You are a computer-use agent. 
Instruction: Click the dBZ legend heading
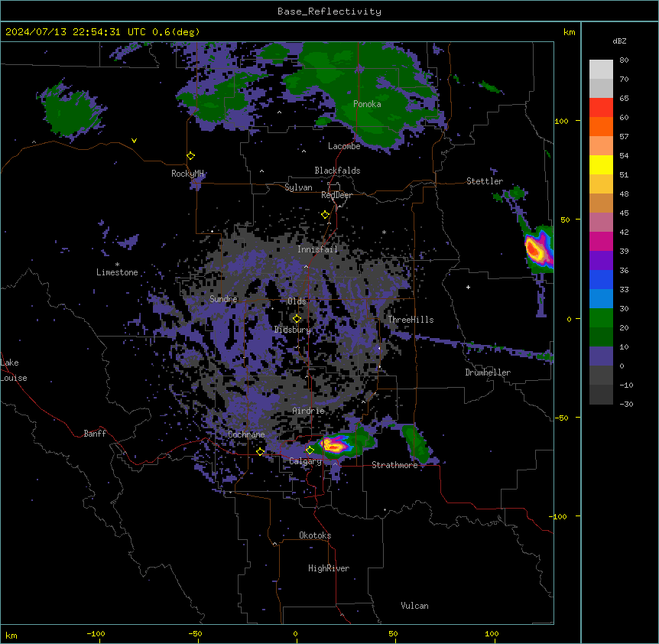pos(619,41)
